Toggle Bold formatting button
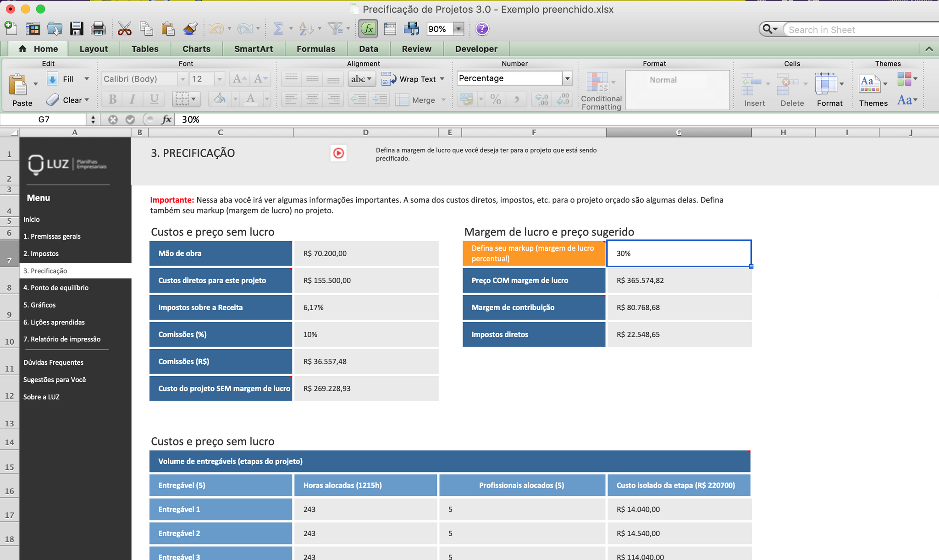 tap(112, 99)
